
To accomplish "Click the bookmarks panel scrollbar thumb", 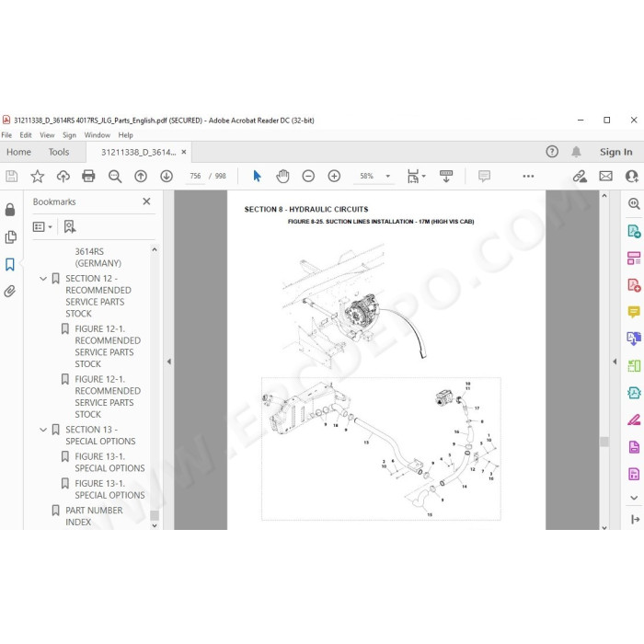I will tap(155, 515).
